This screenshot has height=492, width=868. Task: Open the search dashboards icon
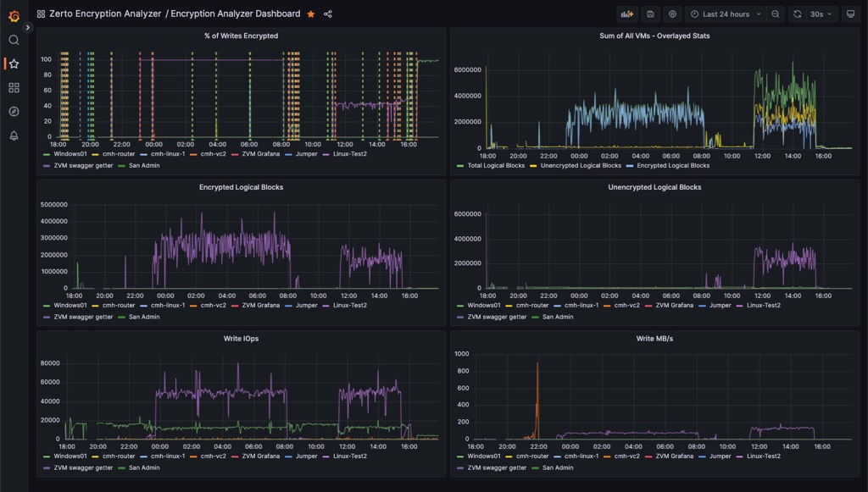(x=14, y=40)
